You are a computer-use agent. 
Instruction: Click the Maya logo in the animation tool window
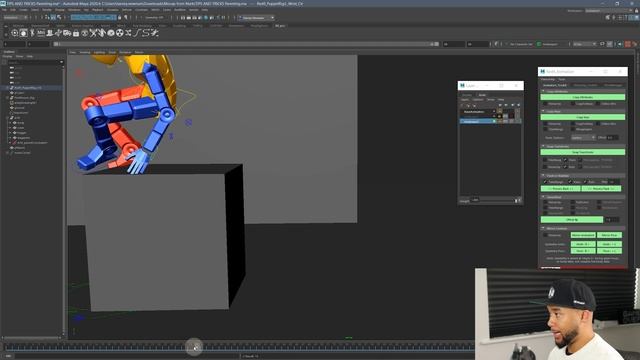click(x=542, y=71)
